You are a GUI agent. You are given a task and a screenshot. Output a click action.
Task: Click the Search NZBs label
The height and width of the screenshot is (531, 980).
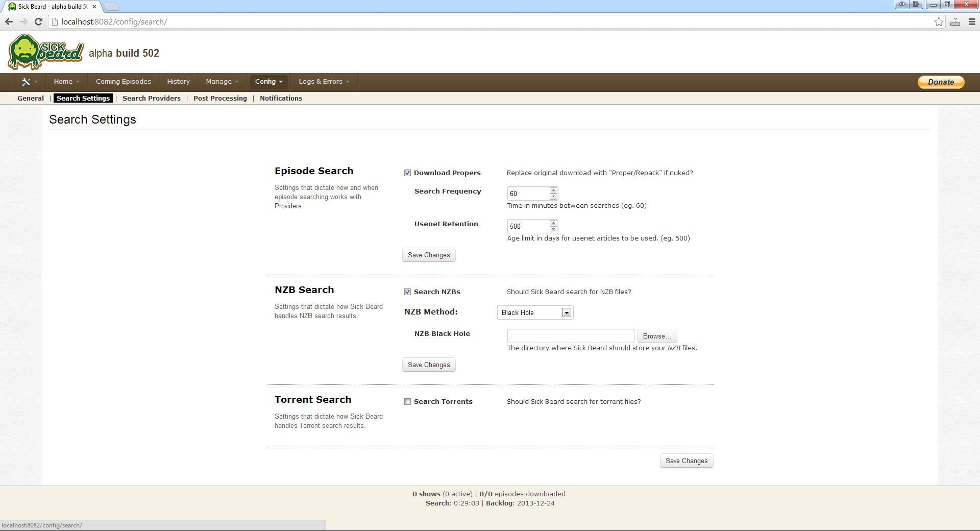click(x=437, y=292)
